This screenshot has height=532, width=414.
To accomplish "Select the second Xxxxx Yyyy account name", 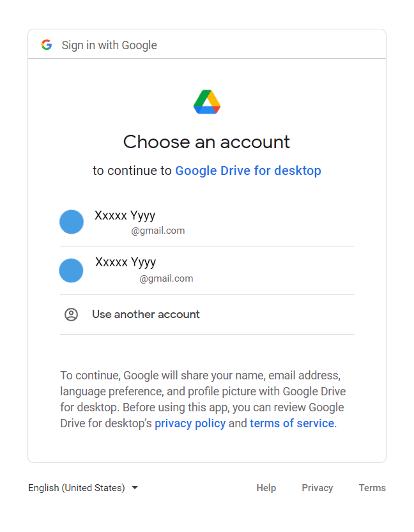I will click(x=126, y=262).
